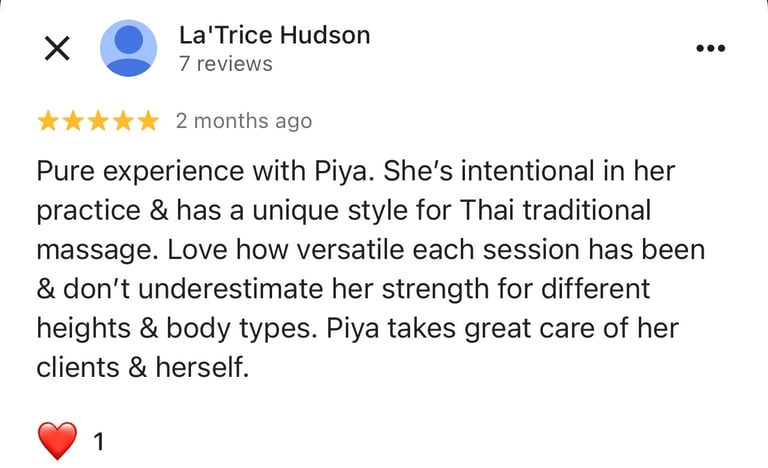Image resolution: width=768 pixels, height=468 pixels.
Task: Close the review with the X icon
Action: (x=57, y=49)
